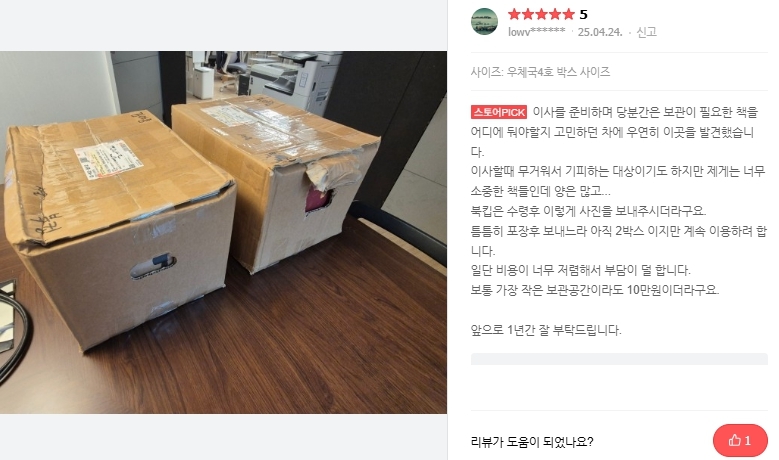Viewport: 779px width, 460px height.
Task: Open the review photo of cardboard boxes
Action: 223,232
